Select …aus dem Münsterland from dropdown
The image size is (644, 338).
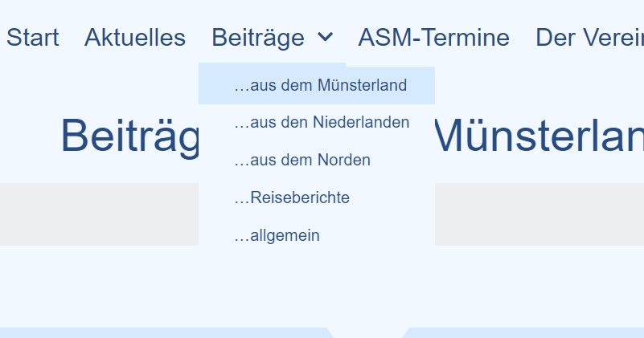point(320,85)
